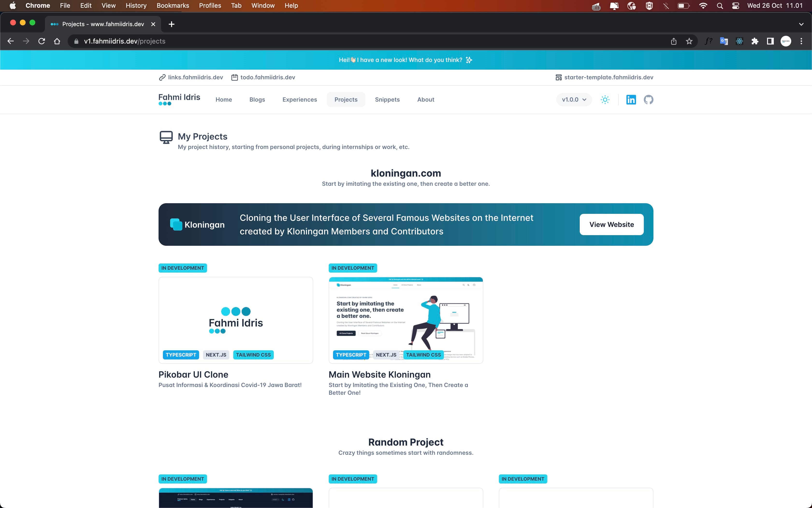Open the Chrome profile avatar
This screenshot has height=508, width=812.
click(786, 41)
